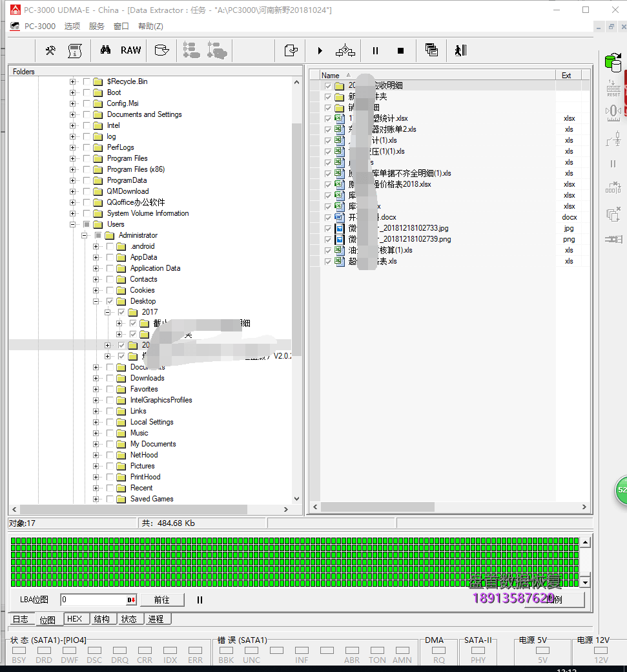The image size is (627, 672).
Task: Click the pause icon in right sidebar
Action: click(613, 163)
